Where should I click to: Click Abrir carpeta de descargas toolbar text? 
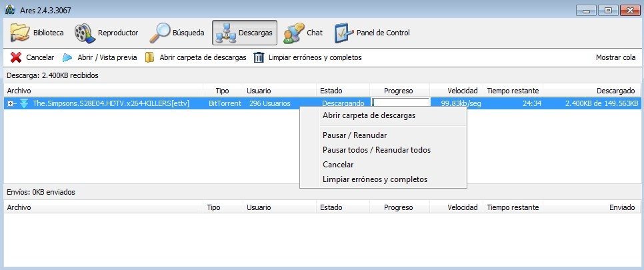coord(203,57)
